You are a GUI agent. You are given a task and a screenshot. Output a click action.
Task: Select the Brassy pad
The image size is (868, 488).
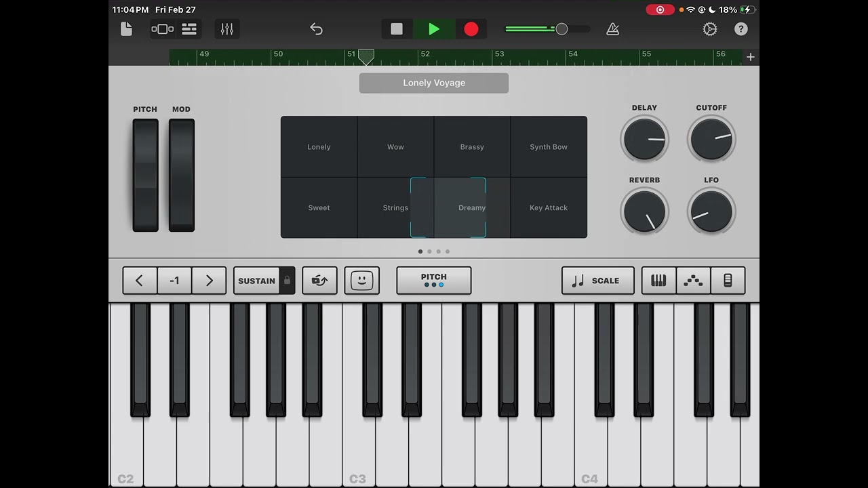pyautogui.click(x=472, y=146)
